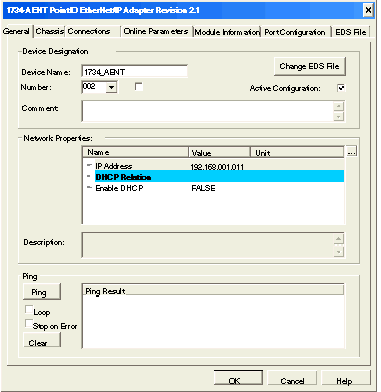Enable the Stop on Error checkbox
The width and height of the screenshot is (381, 392).
[29, 324]
